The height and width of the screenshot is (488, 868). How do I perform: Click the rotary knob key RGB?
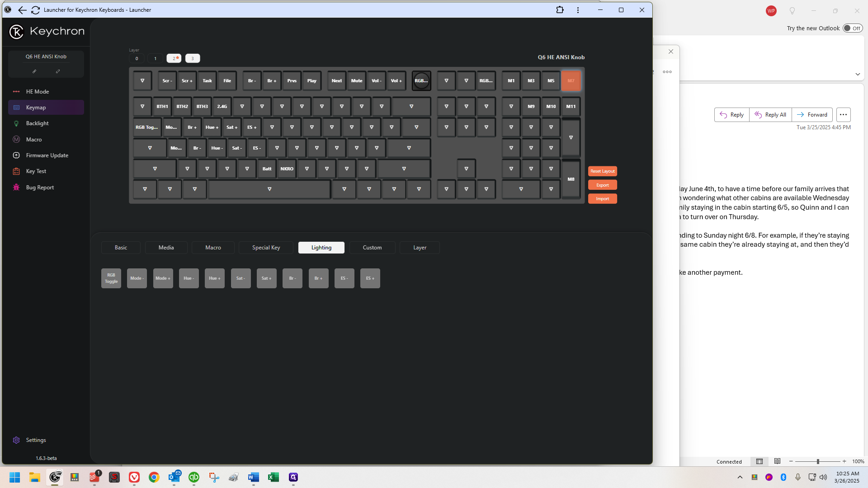[x=421, y=81]
